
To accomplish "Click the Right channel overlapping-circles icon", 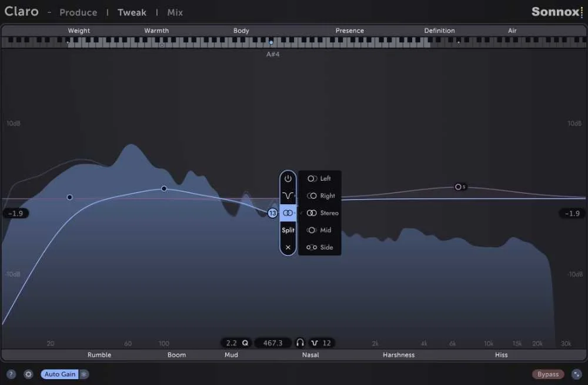I will [312, 195].
